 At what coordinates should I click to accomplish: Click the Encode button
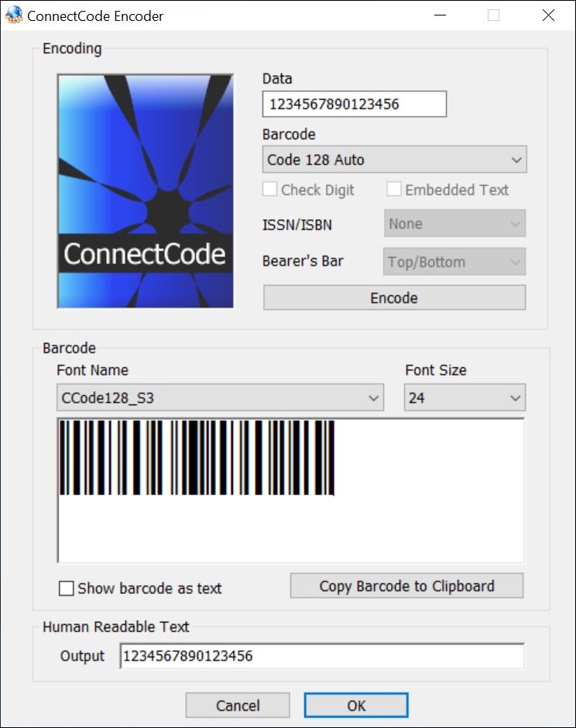point(394,297)
